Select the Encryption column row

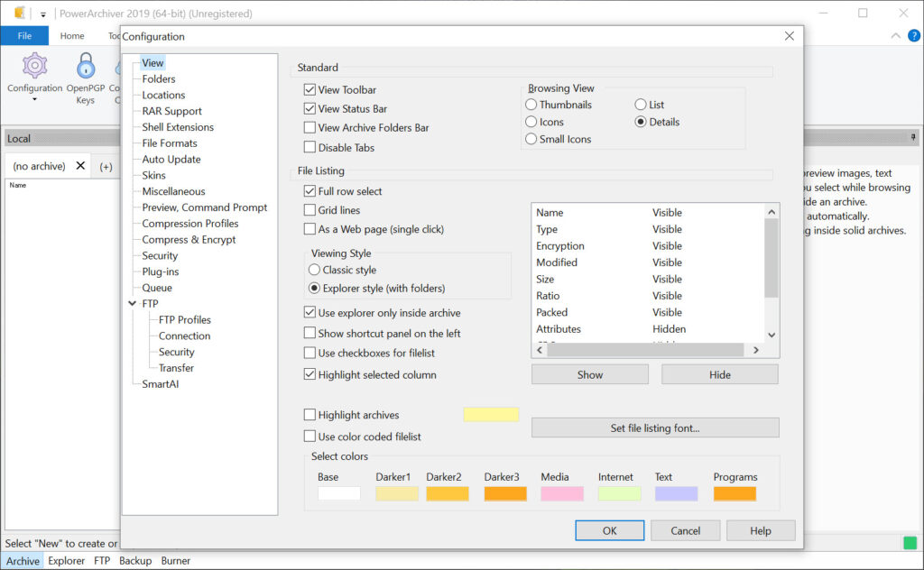(648, 245)
